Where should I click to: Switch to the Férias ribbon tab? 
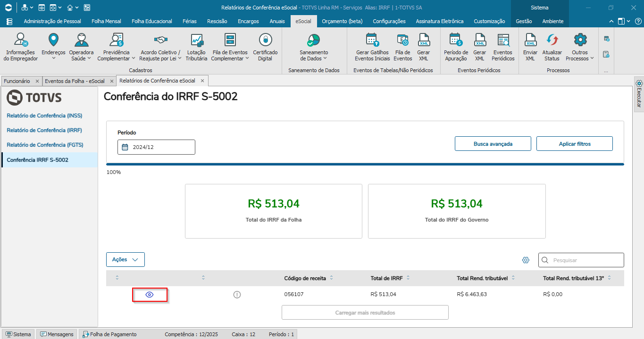(x=190, y=21)
